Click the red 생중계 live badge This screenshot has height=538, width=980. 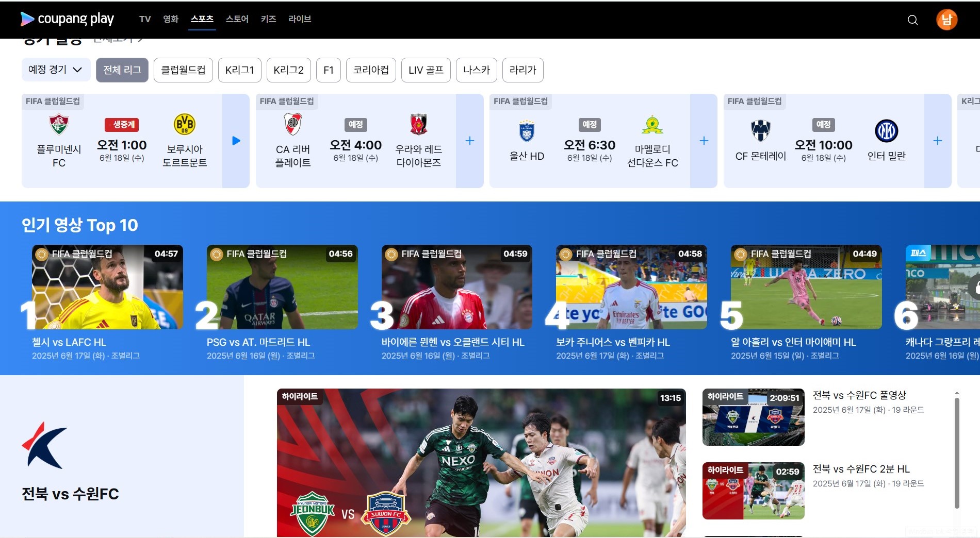(122, 125)
